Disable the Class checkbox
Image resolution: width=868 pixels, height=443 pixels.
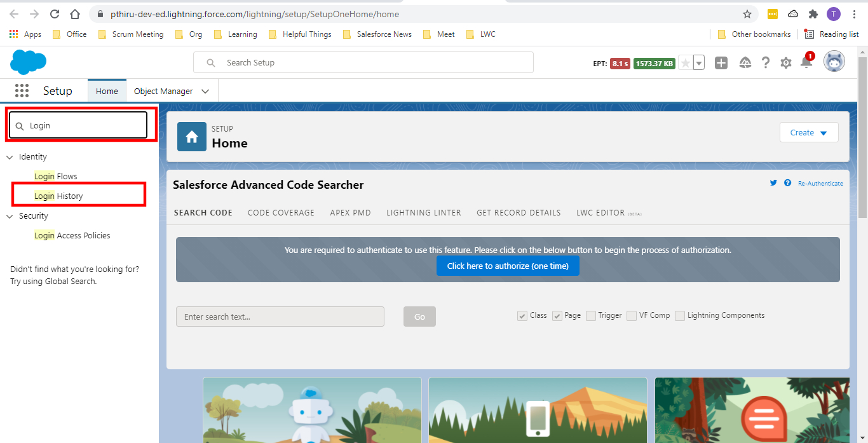point(522,315)
